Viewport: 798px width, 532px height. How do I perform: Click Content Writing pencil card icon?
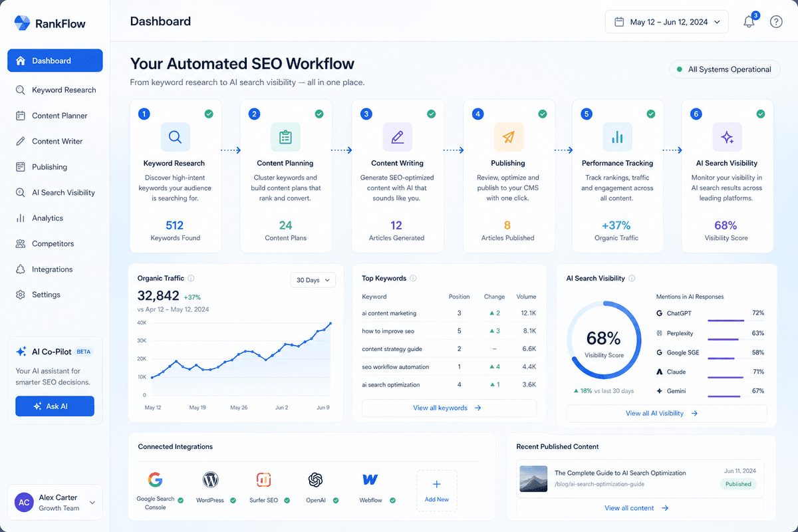(x=397, y=137)
